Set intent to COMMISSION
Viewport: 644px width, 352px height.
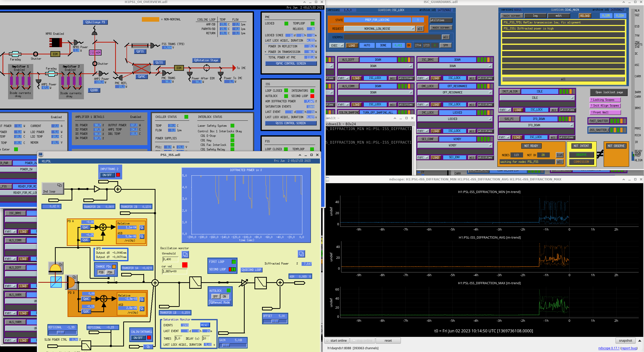tap(581, 162)
